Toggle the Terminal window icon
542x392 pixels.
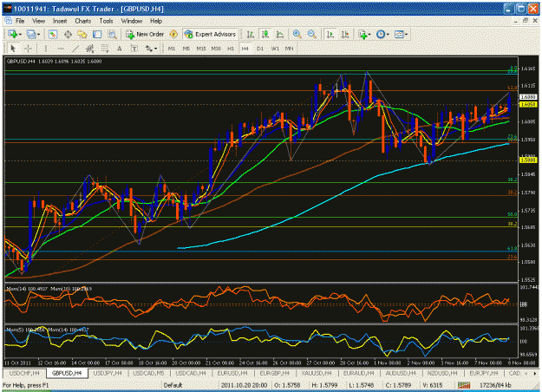click(x=97, y=34)
